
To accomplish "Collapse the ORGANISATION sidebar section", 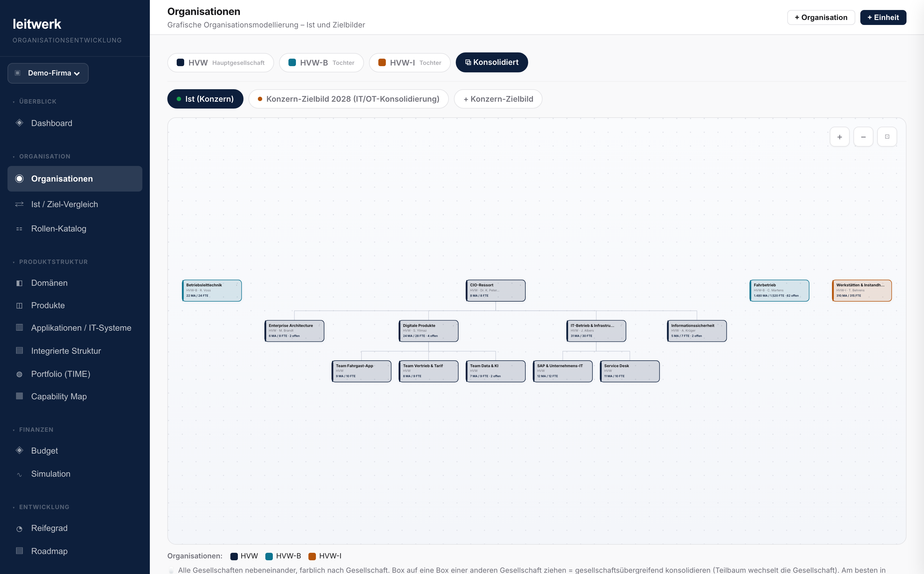I will click(42, 156).
